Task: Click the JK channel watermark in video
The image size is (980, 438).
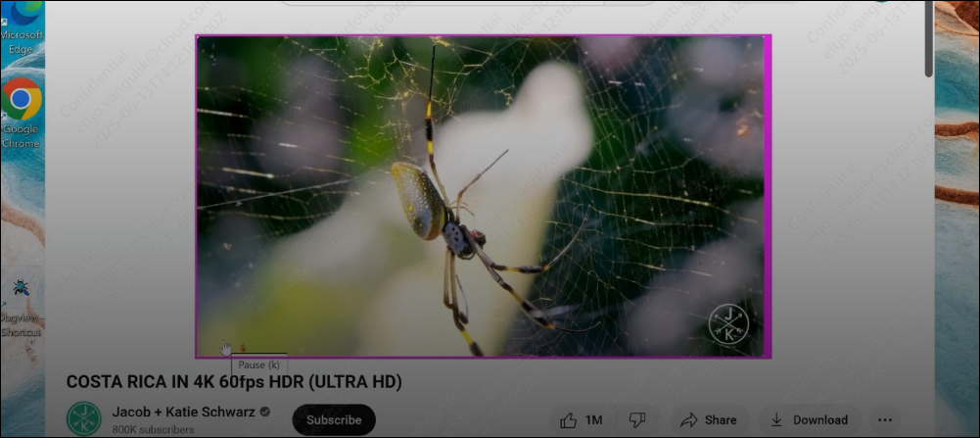Action: (727, 322)
